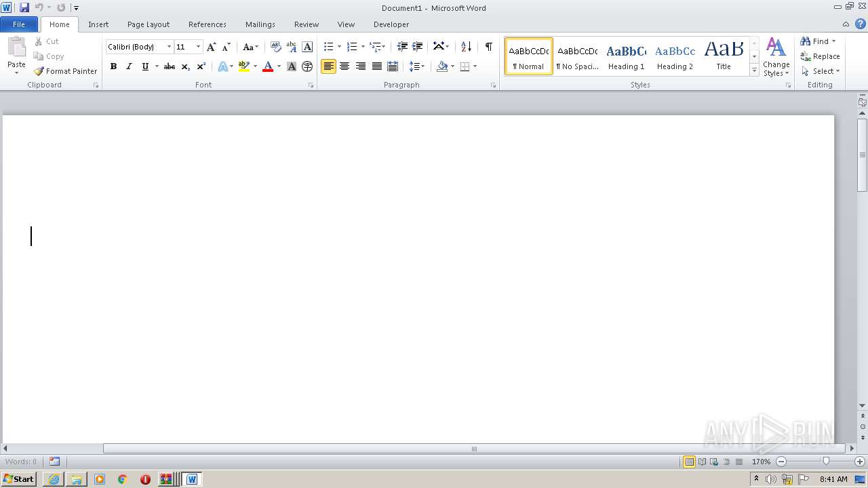Switch to the Developer tab

391,24
